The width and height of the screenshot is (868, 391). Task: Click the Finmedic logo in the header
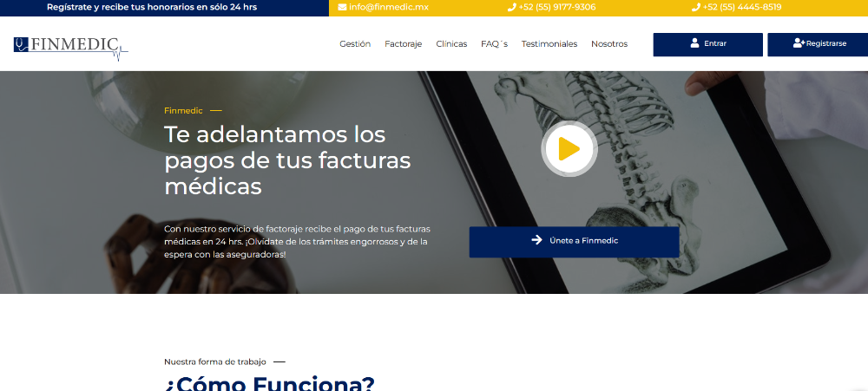click(x=71, y=45)
